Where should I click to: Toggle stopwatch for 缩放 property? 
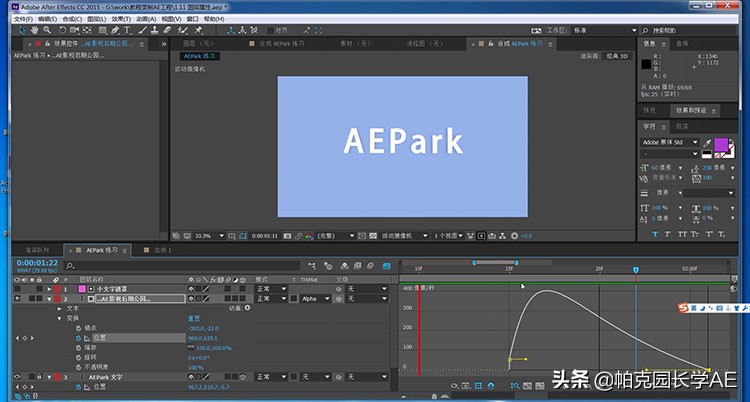(78, 348)
